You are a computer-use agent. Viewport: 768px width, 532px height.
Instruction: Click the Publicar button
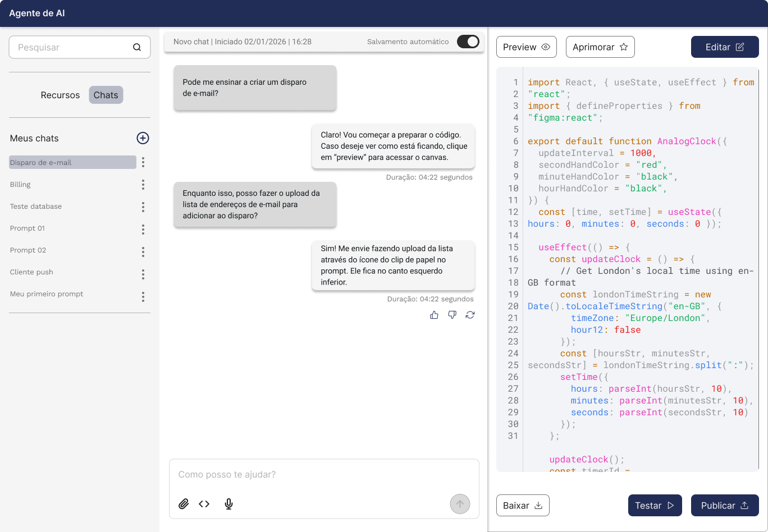click(x=725, y=506)
